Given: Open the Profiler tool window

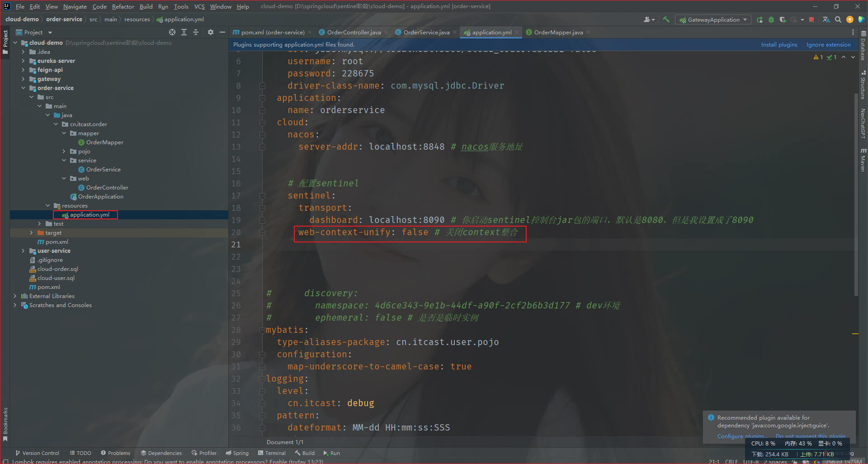Looking at the screenshot, I should click(204, 453).
